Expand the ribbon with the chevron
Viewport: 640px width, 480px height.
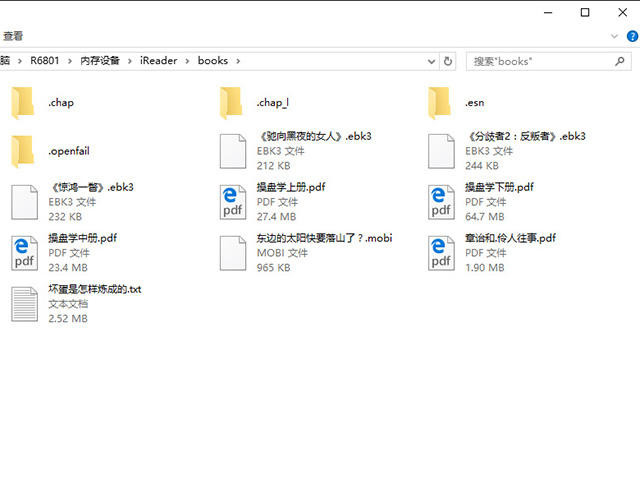(614, 36)
